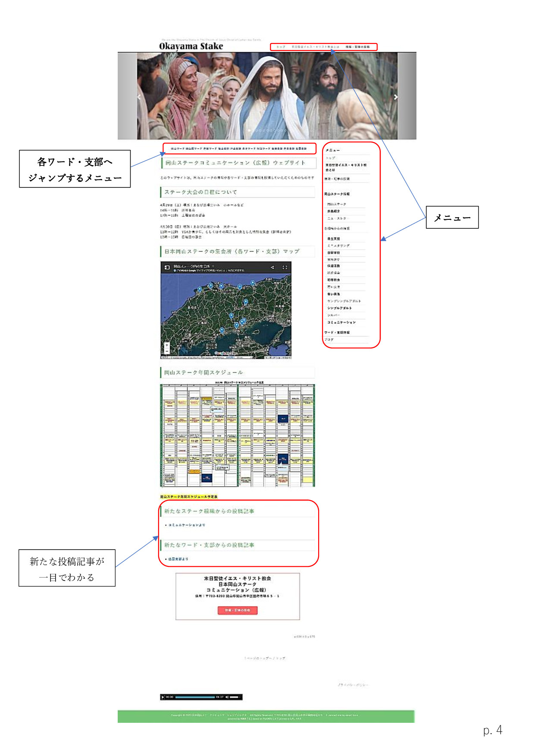Open the annual schedule spreadsheet image
The image size is (535, 756).
(238, 435)
